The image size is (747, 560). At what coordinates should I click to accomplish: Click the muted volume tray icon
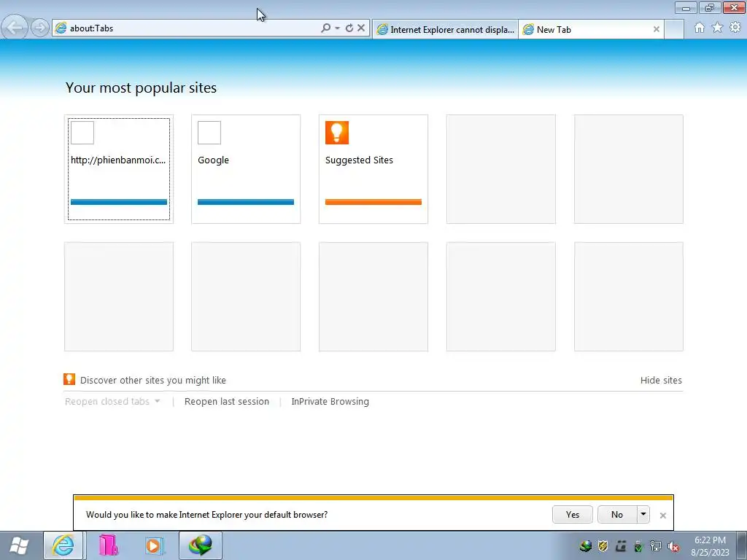(x=673, y=546)
